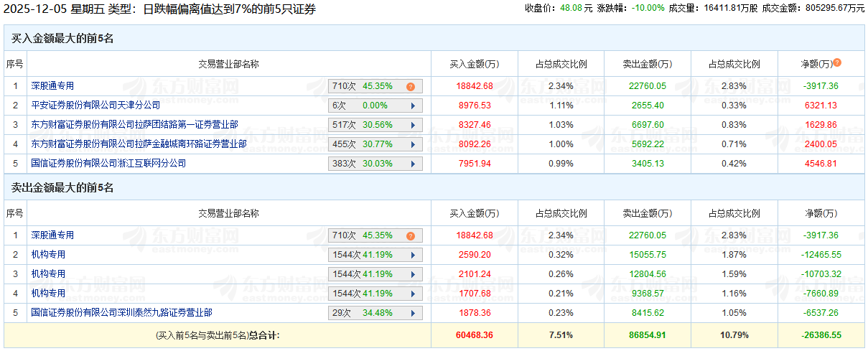Open 机构专用 link in sell rank 2 row
This screenshot has width=868, height=351.
[48, 255]
